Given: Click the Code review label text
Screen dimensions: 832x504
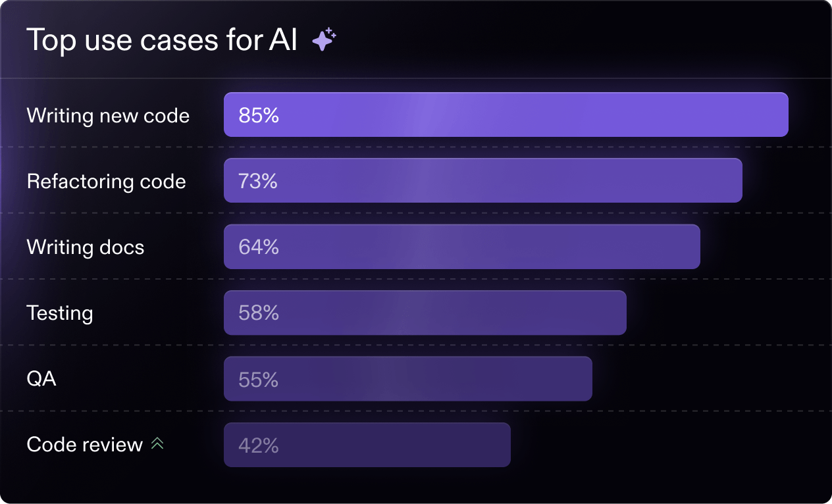Looking at the screenshot, I should coord(84,445).
